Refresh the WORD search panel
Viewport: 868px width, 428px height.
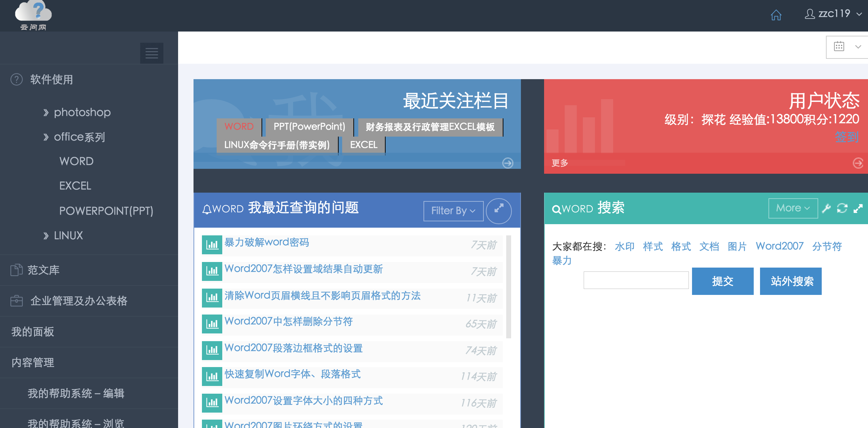[842, 208]
